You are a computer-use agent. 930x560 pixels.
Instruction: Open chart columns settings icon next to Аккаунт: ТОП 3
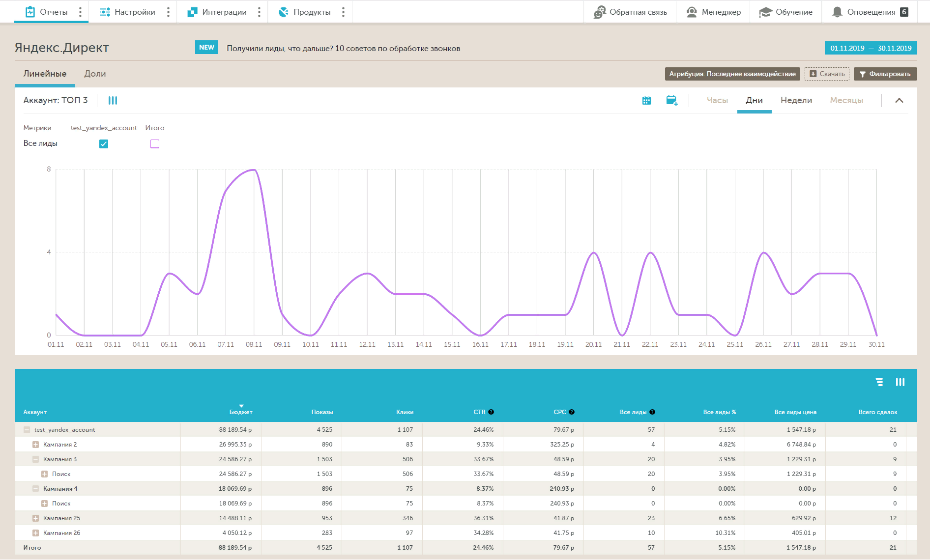113,100
